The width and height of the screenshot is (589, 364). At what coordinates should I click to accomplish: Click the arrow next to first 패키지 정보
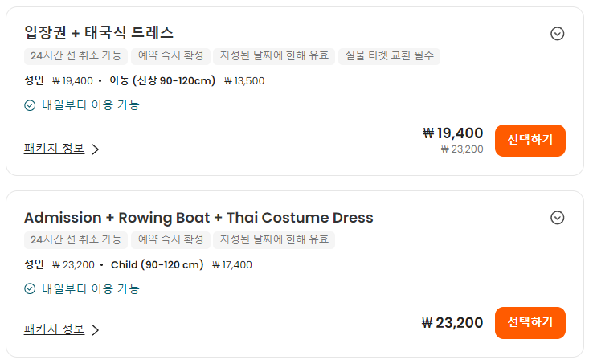click(96, 149)
